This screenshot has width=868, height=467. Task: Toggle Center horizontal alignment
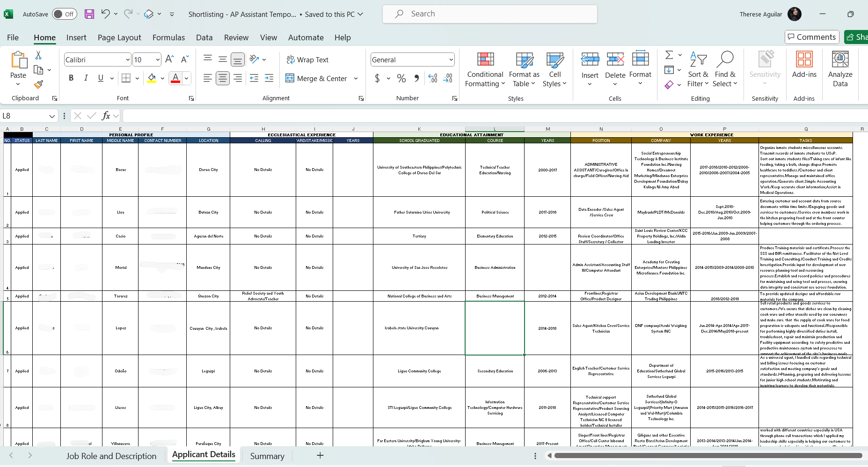coord(223,78)
